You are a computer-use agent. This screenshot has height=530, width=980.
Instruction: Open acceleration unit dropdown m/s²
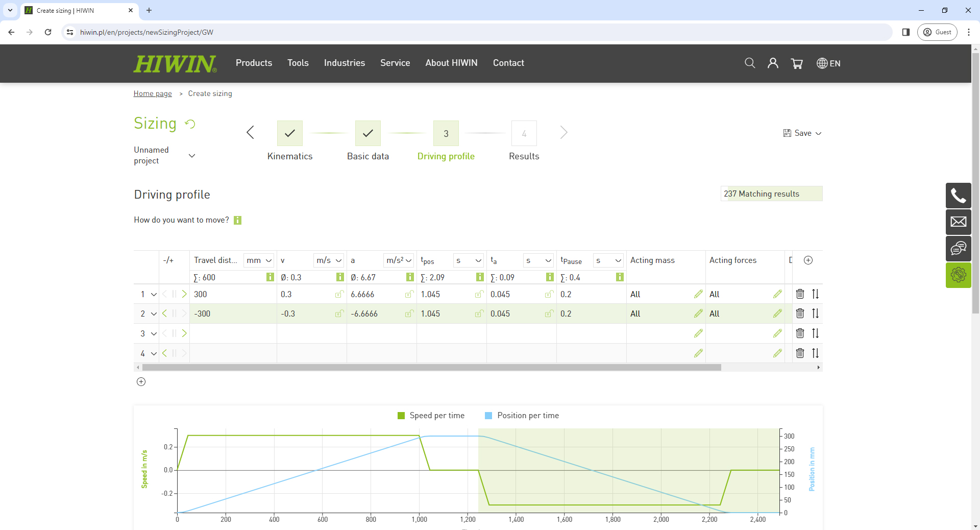[399, 260]
